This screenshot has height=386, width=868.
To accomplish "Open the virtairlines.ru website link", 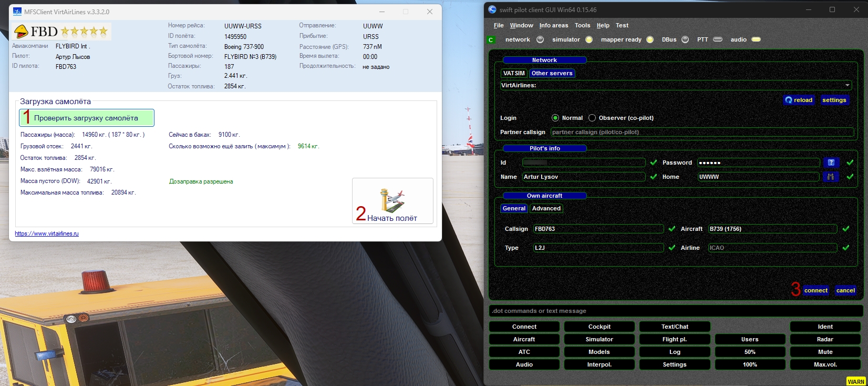I will click(47, 233).
